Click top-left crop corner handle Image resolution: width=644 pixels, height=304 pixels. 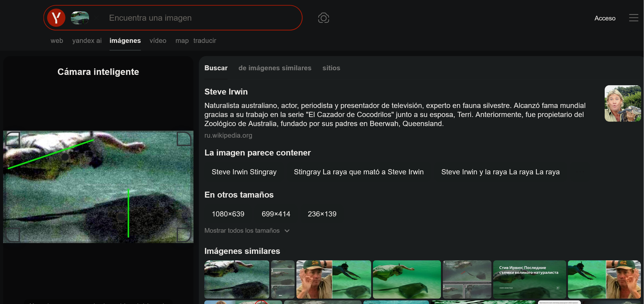coord(13,139)
